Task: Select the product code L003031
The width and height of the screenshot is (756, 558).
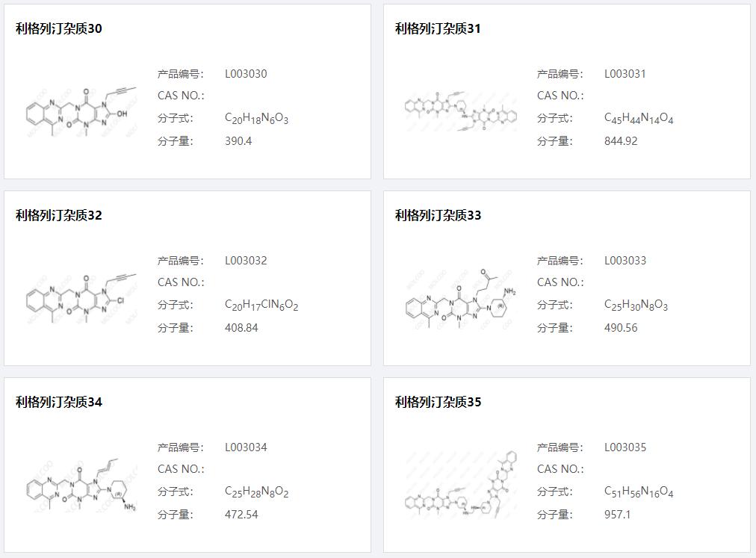Action: click(625, 73)
